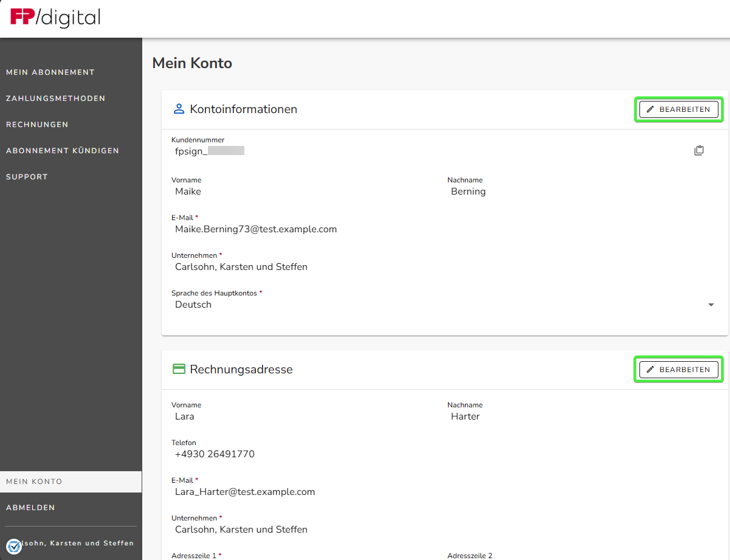This screenshot has height=560, width=730.
Task: Open the Support page
Action: click(27, 177)
